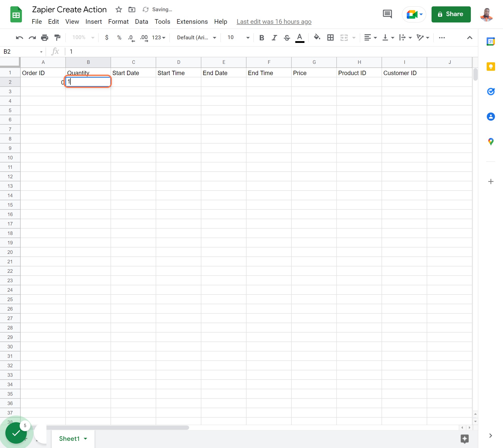Open the Google Meet call button

(x=414, y=14)
